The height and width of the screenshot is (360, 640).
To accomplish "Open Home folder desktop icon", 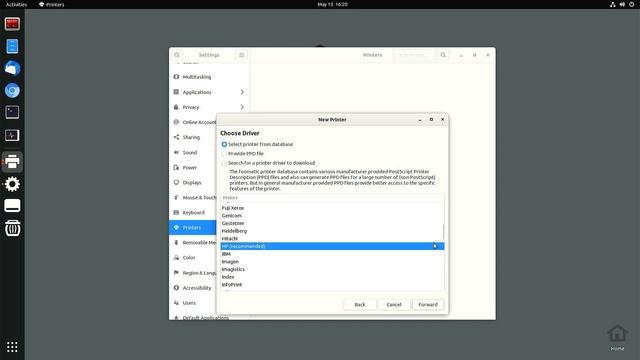I will pos(617,338).
